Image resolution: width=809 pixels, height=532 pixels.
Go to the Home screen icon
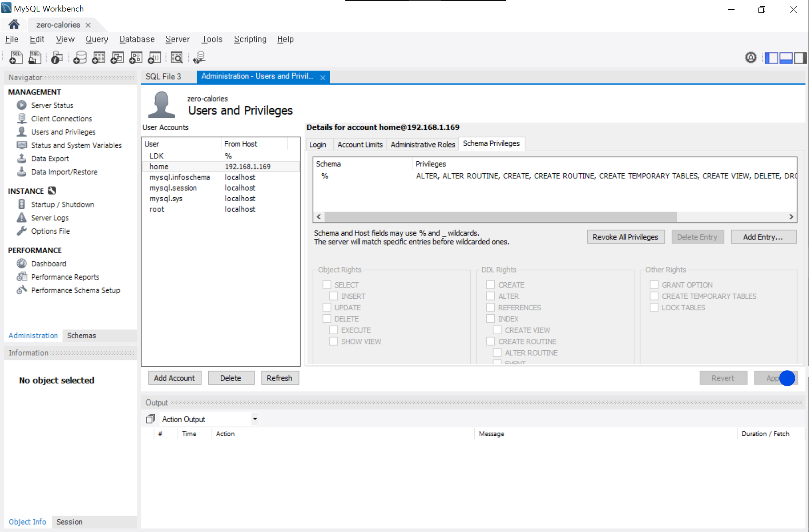14,24
